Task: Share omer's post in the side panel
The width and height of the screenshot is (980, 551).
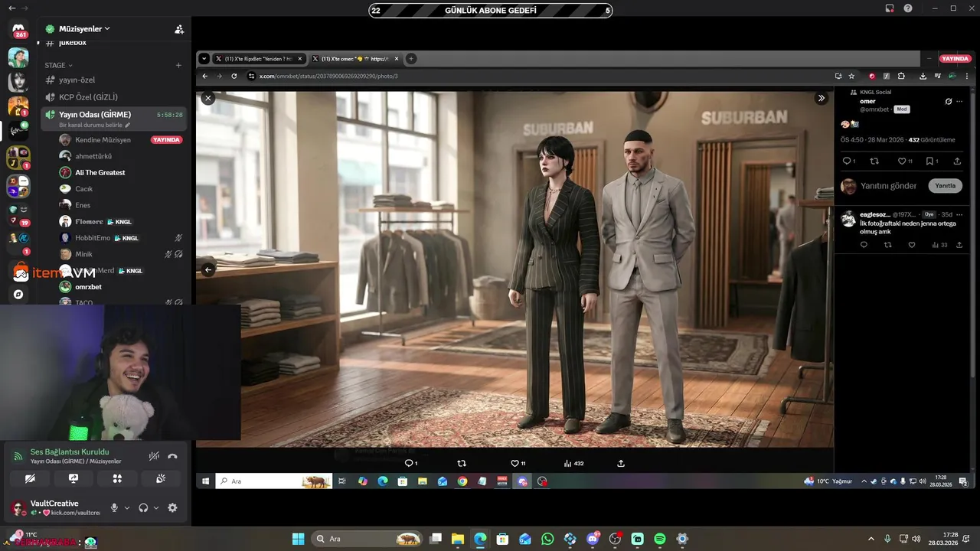Action: point(957,161)
